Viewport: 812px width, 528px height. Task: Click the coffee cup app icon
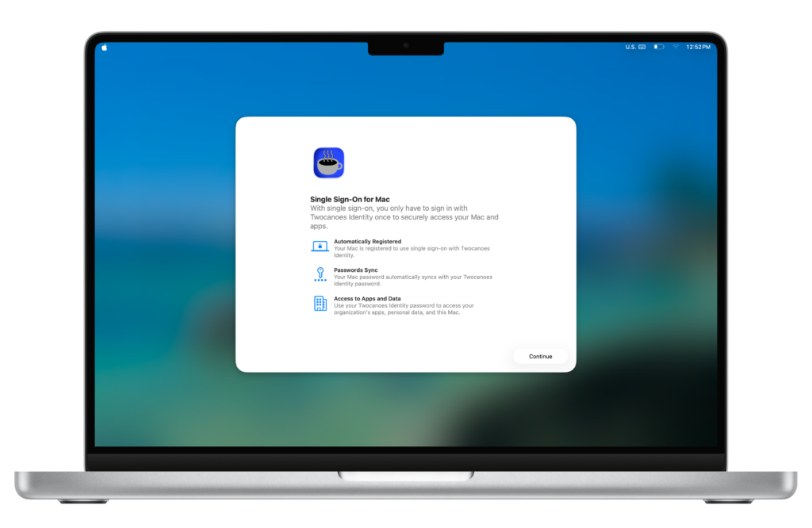[328, 163]
